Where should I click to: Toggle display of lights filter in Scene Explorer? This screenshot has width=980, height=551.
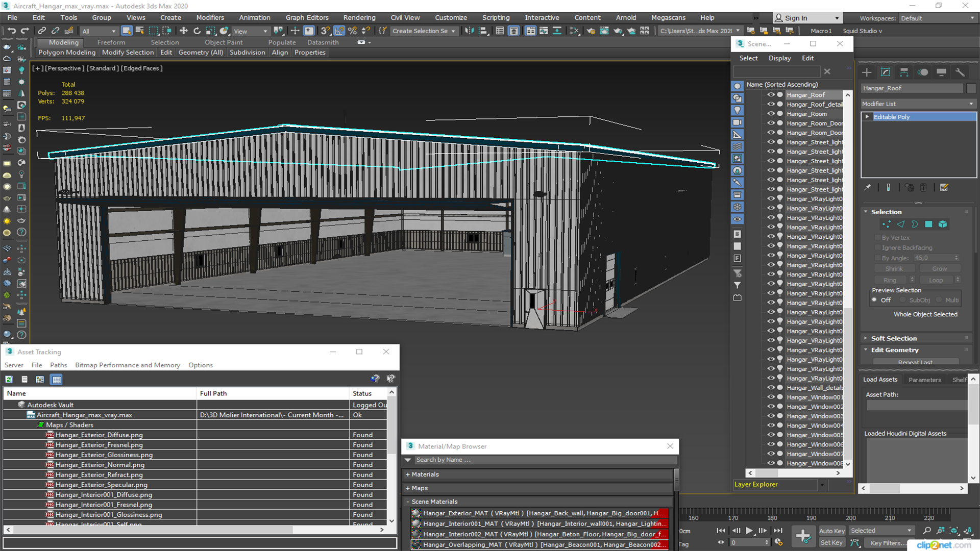pos(738,110)
